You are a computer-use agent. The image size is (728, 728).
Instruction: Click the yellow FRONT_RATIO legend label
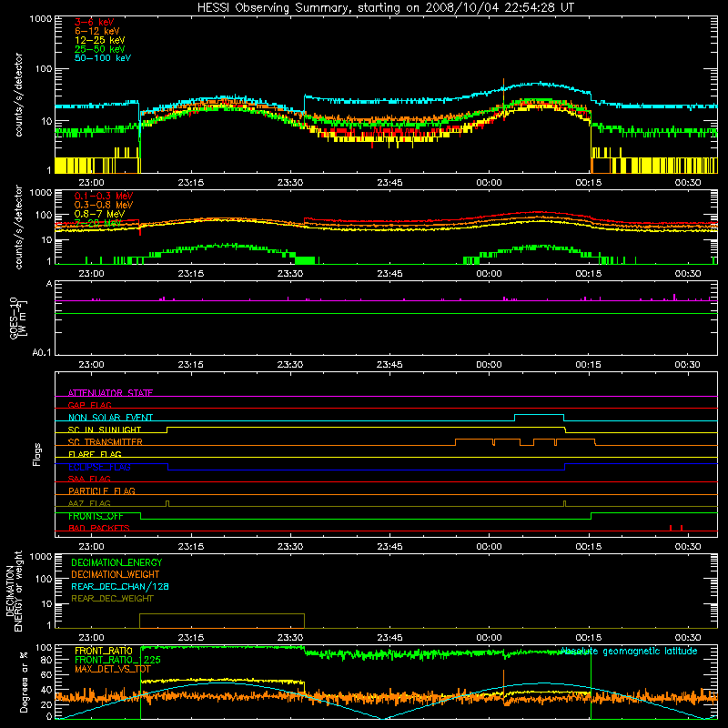point(104,651)
